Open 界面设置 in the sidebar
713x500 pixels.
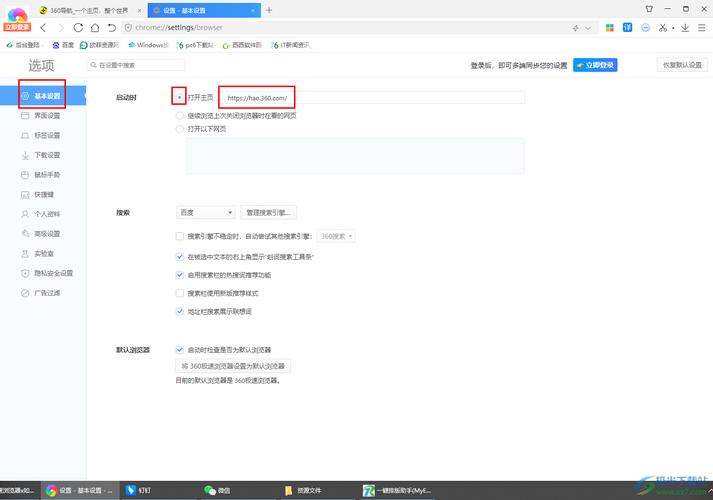point(46,115)
